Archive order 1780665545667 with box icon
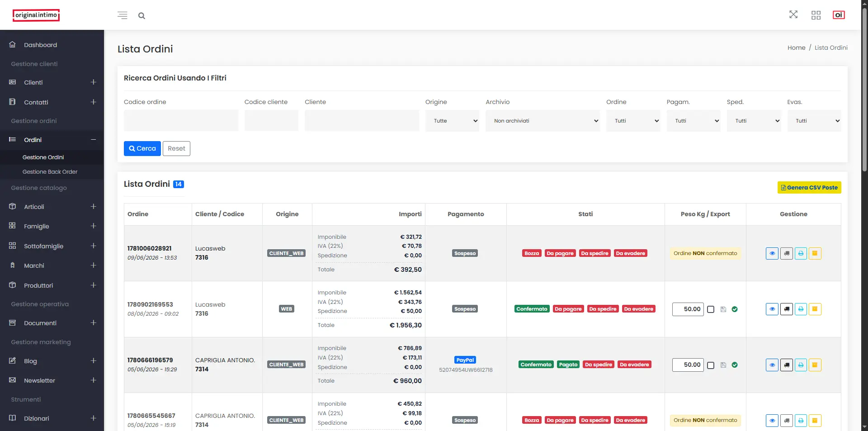This screenshot has width=868, height=431. (815, 421)
